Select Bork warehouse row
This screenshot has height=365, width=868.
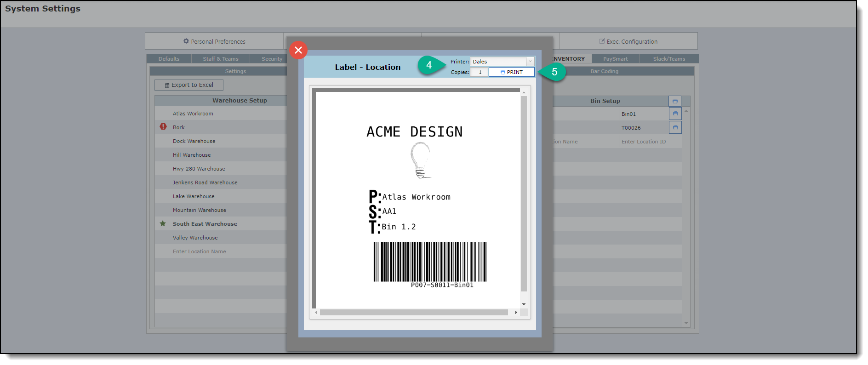point(221,127)
